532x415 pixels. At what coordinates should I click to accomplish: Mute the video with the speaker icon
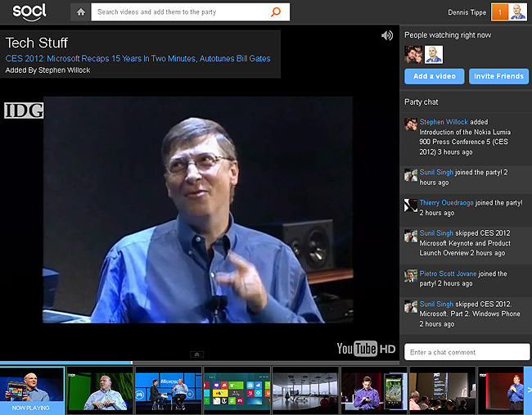(387, 35)
